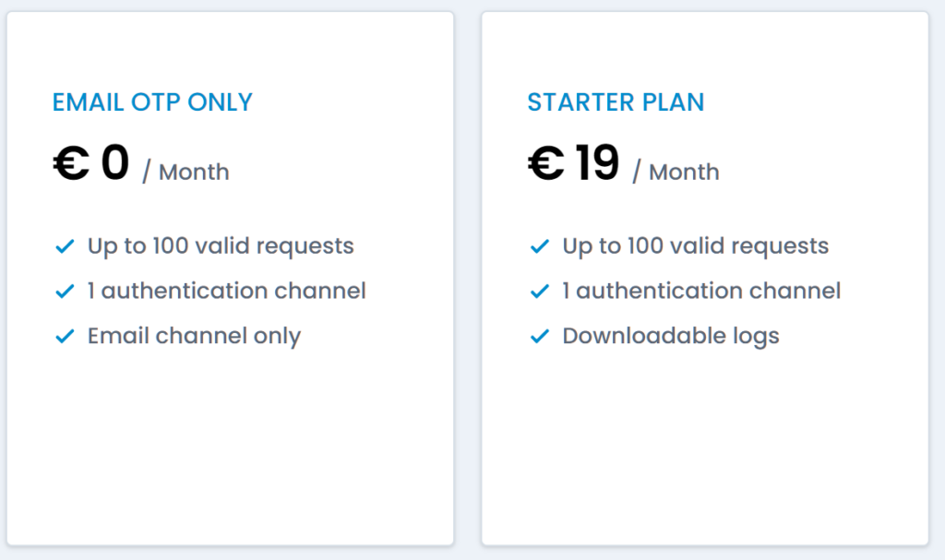Click the € 0 price
This screenshot has height=560, width=945.
pos(90,164)
